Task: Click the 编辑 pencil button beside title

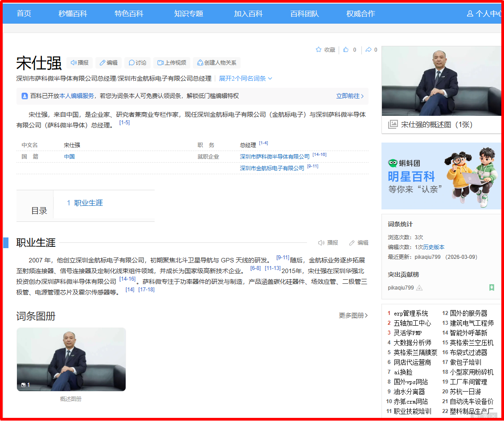Action: (x=108, y=63)
